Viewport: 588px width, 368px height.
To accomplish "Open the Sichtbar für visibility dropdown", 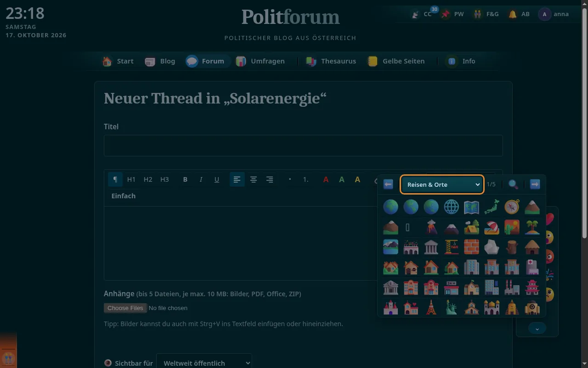I will coord(204,363).
